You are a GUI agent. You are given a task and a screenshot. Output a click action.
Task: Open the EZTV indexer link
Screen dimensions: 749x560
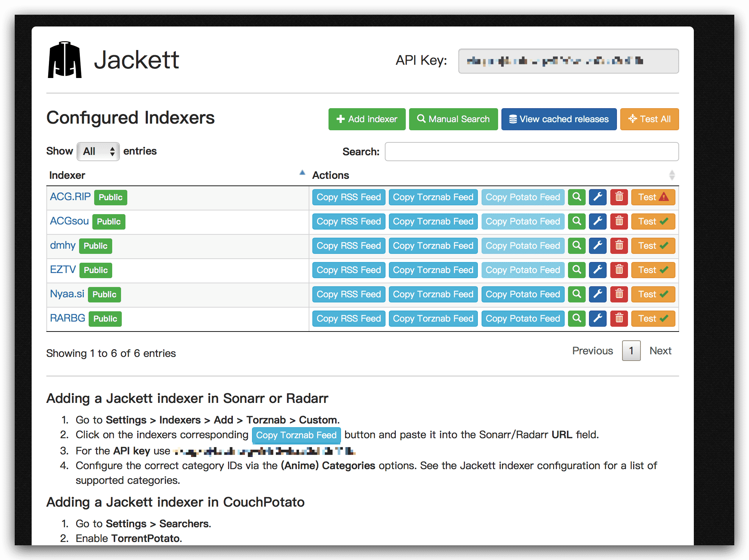(x=63, y=269)
